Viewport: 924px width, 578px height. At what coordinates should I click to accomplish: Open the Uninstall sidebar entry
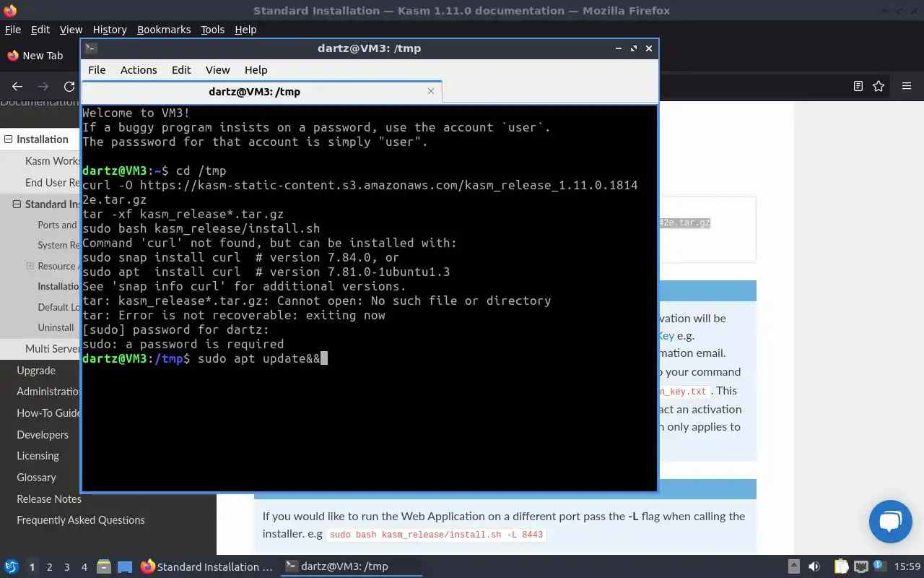[x=56, y=327]
